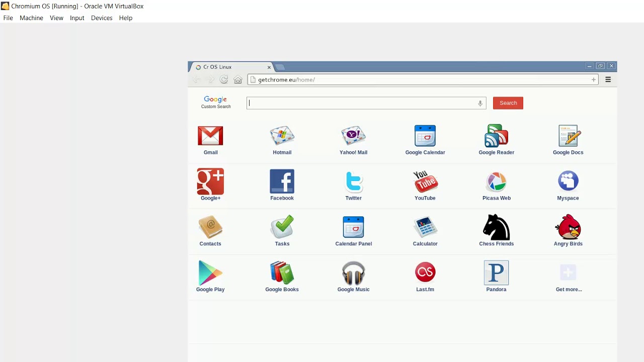644x362 pixels.
Task: Open Picasa Web icon
Action: [497, 182]
